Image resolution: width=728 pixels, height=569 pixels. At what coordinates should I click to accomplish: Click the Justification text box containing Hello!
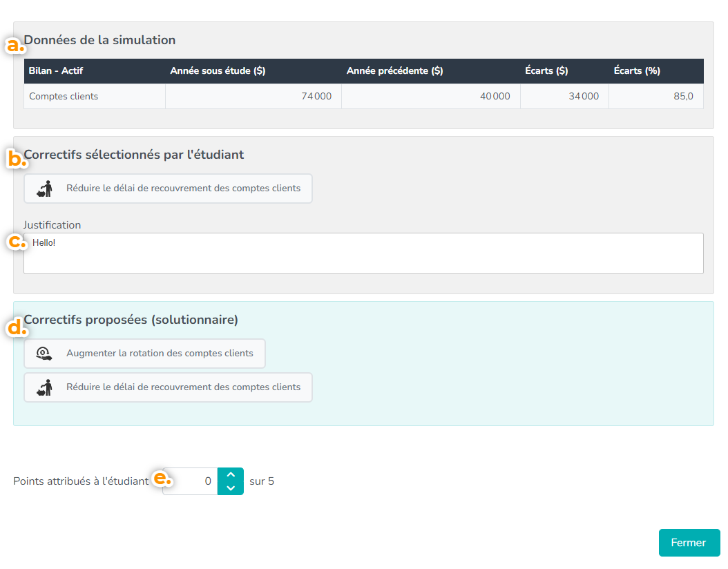363,253
